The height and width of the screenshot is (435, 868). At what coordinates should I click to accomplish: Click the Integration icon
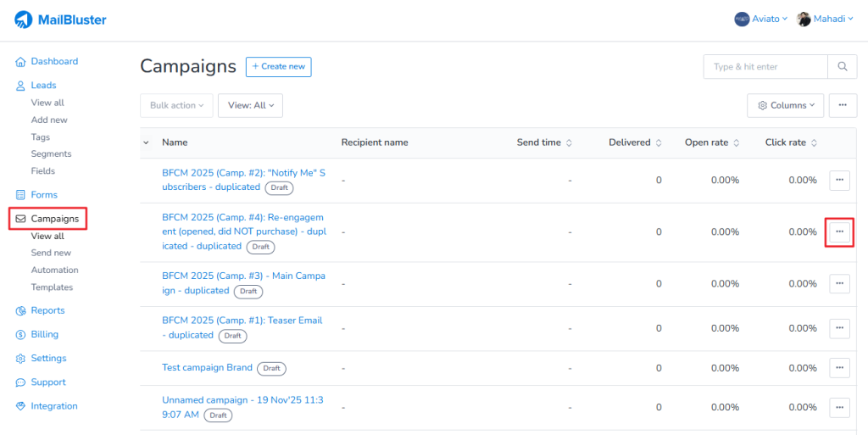(x=20, y=406)
